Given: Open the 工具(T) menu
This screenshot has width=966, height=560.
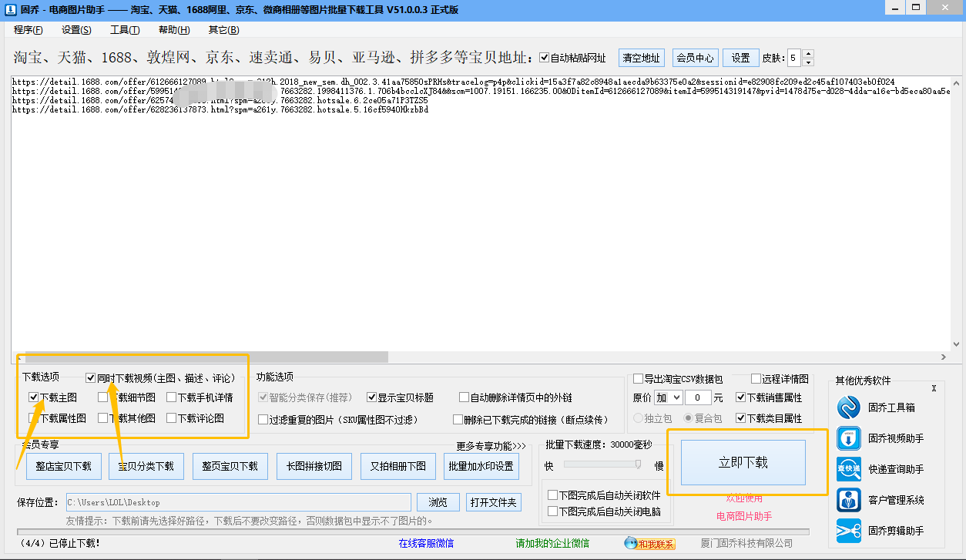Looking at the screenshot, I should pyautogui.click(x=125, y=30).
